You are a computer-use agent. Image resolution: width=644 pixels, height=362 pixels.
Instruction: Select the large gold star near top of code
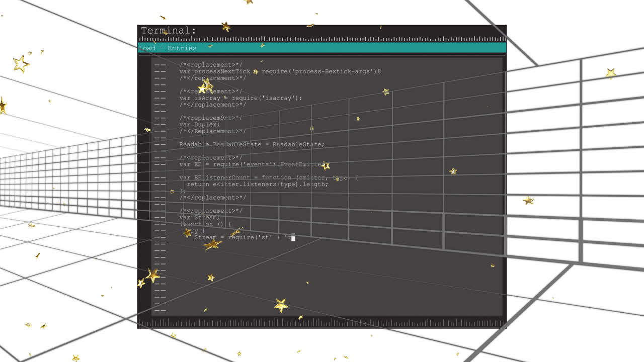(205, 86)
